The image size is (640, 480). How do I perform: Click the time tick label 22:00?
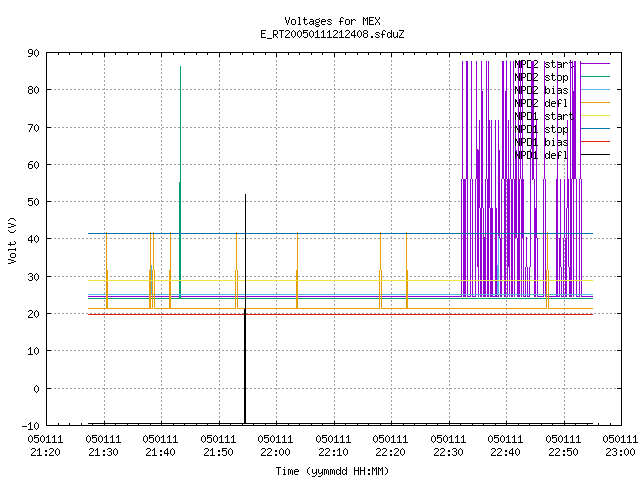click(x=276, y=453)
